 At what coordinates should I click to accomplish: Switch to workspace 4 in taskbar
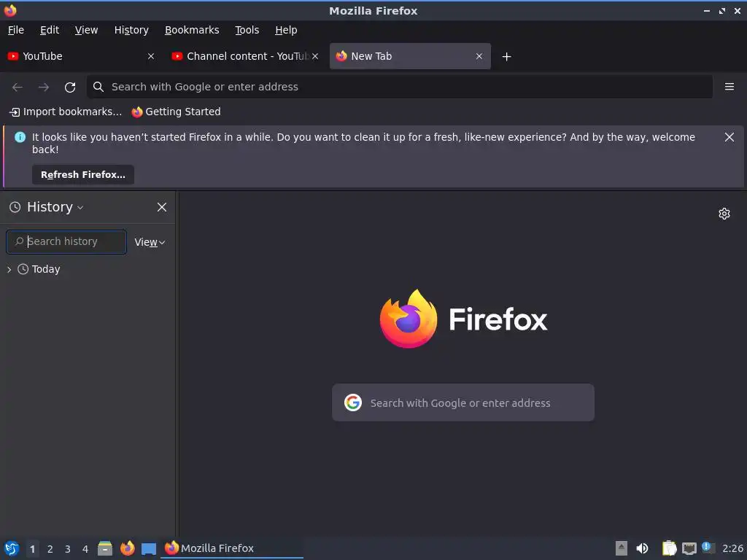coord(85,549)
